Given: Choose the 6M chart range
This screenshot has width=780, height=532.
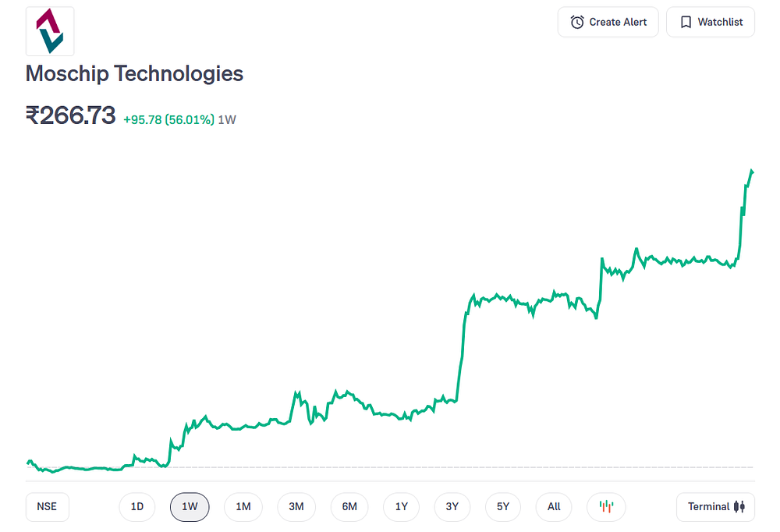Looking at the screenshot, I should point(349,506).
